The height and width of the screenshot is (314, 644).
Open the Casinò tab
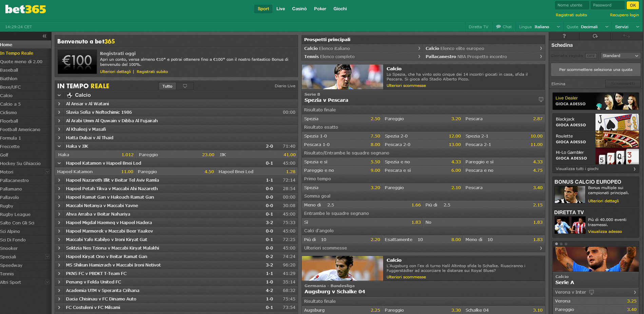pos(299,9)
